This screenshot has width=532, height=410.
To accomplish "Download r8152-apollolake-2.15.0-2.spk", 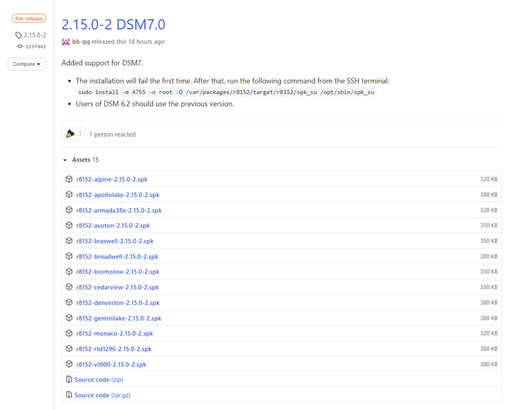I will [117, 195].
